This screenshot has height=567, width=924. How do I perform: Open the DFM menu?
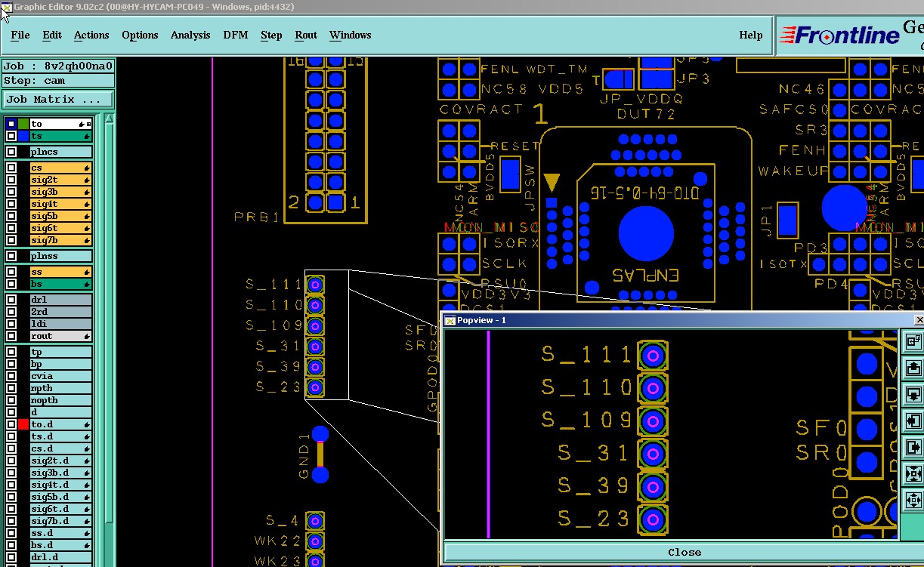point(236,35)
